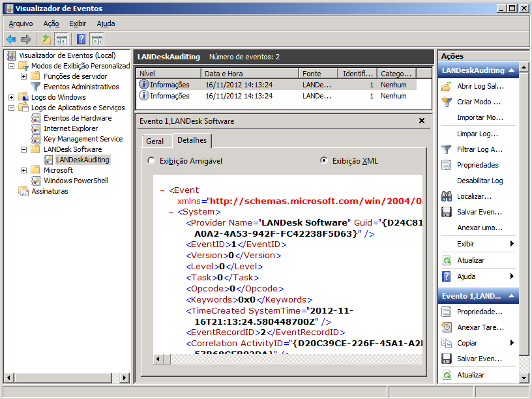The image size is (532, 399).
Task: Click Desabilitar Log action
Action: point(480,181)
